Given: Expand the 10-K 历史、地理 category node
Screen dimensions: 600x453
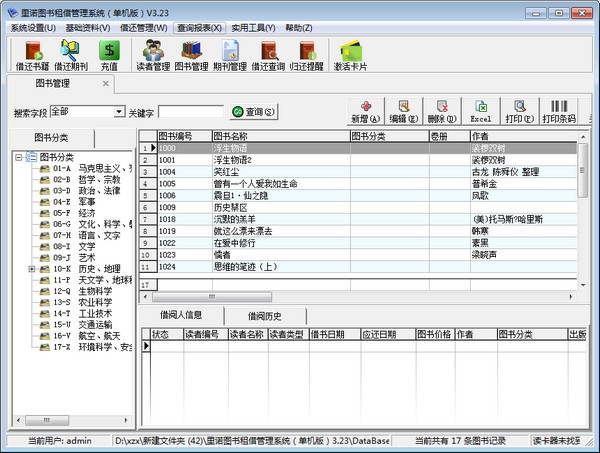Looking at the screenshot, I should (x=32, y=269).
